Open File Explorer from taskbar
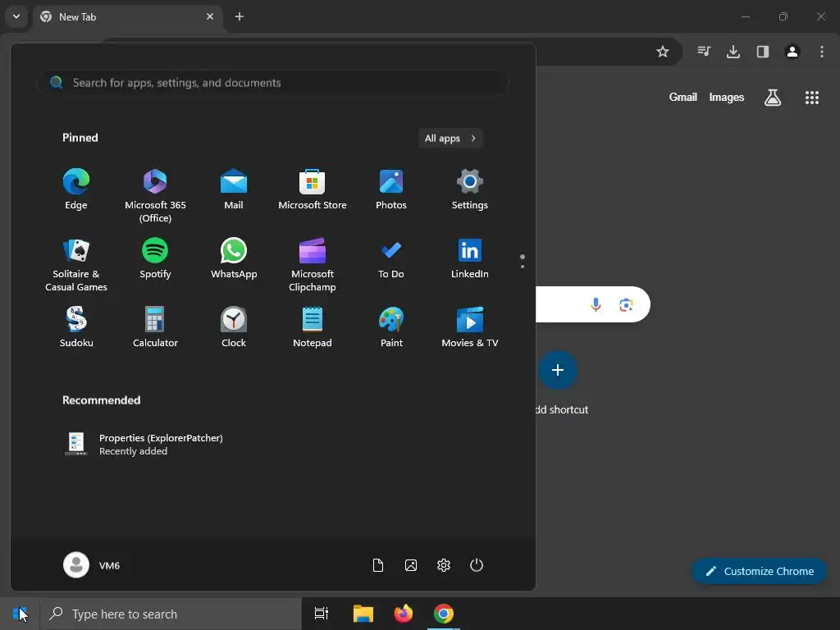The width and height of the screenshot is (840, 630). tap(363, 614)
